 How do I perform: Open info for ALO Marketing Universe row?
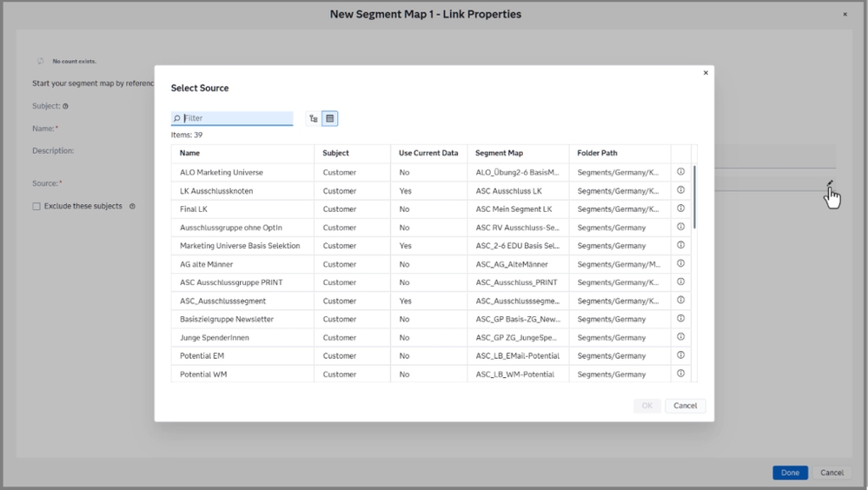pos(681,172)
